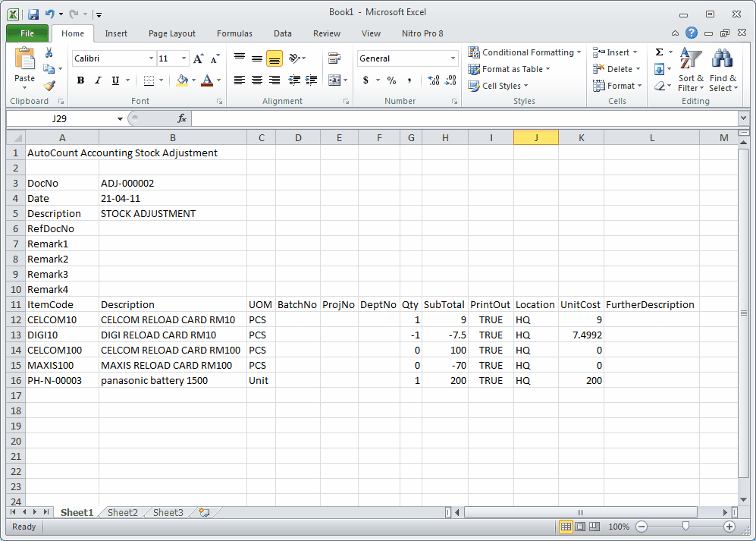
Task: Open the General number format dropdown
Action: pos(453,58)
